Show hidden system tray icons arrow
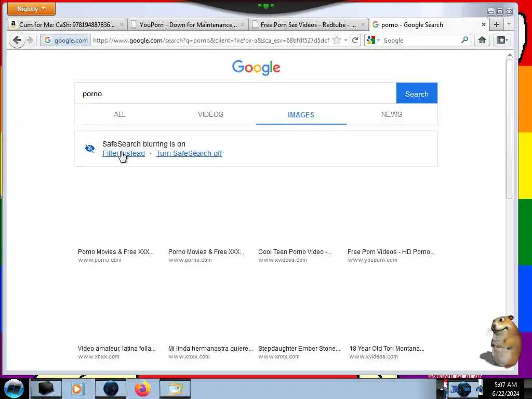532x399 pixels. point(441,389)
